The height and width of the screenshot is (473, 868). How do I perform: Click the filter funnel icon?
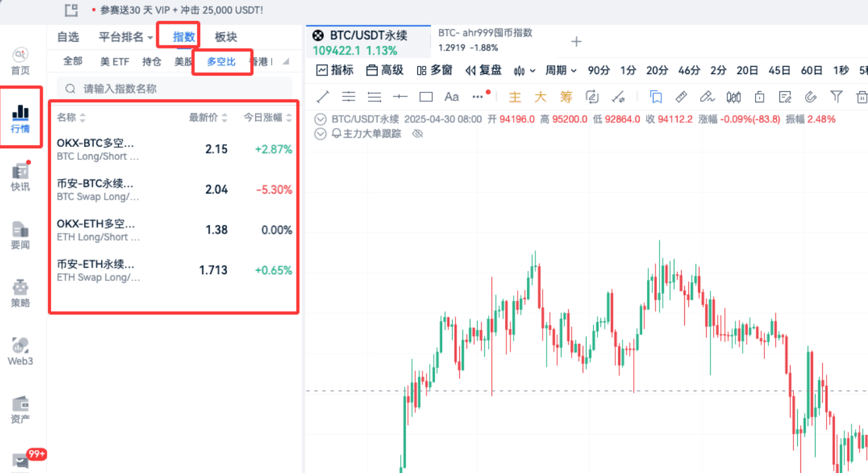pyautogui.click(x=836, y=97)
